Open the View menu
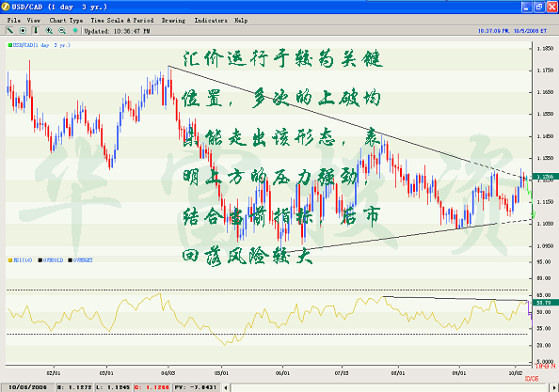The height and width of the screenshot is (392, 559). 34,21
